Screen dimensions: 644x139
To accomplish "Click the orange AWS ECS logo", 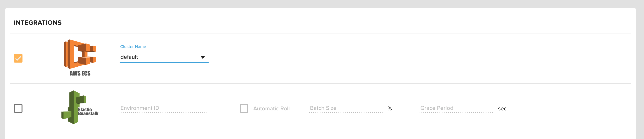I will point(80,54).
